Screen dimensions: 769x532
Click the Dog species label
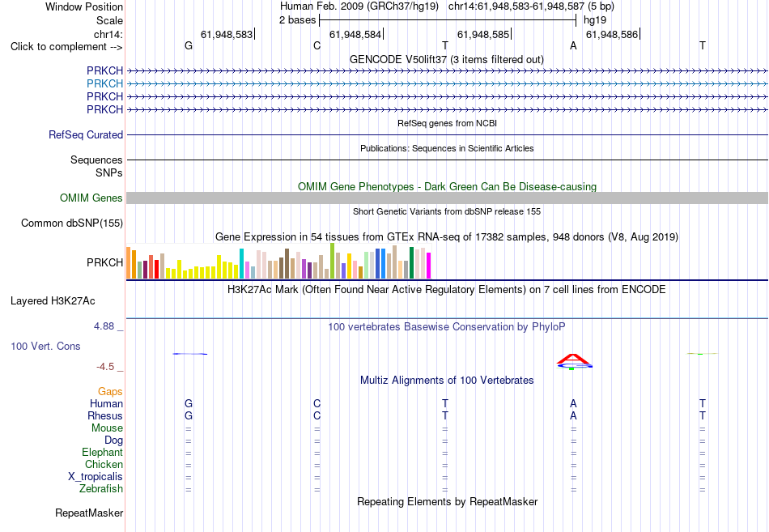pos(113,440)
